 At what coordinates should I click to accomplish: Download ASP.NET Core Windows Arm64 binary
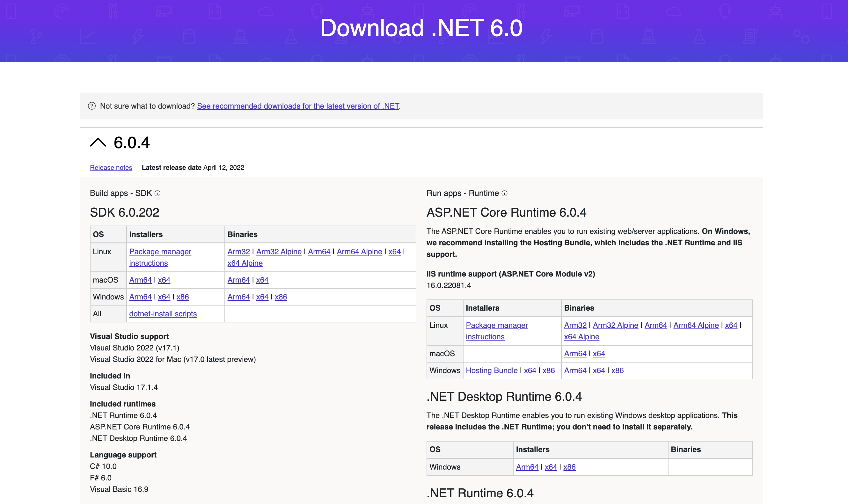tap(575, 370)
